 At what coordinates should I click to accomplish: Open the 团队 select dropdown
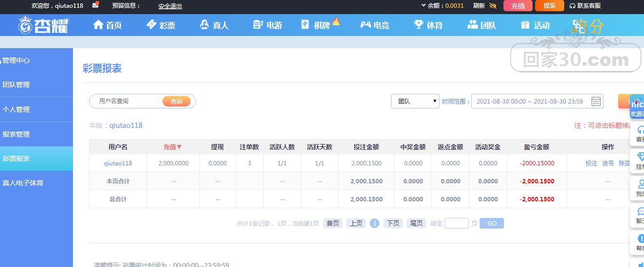tap(415, 101)
